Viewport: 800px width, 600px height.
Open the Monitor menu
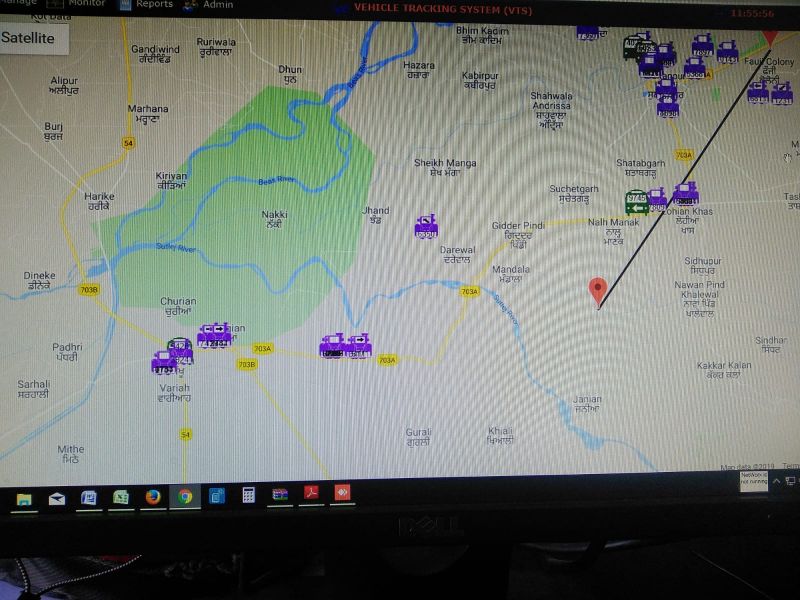86,4
